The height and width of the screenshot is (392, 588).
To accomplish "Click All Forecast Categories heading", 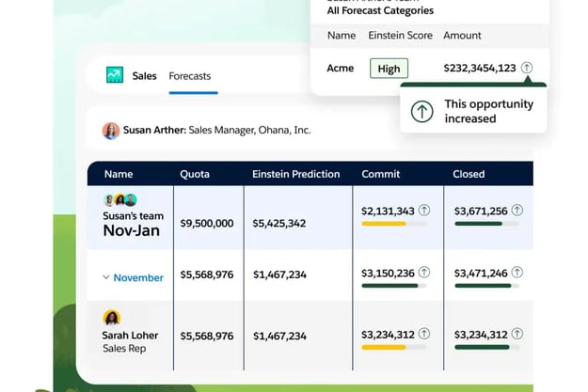I will 380,10.
